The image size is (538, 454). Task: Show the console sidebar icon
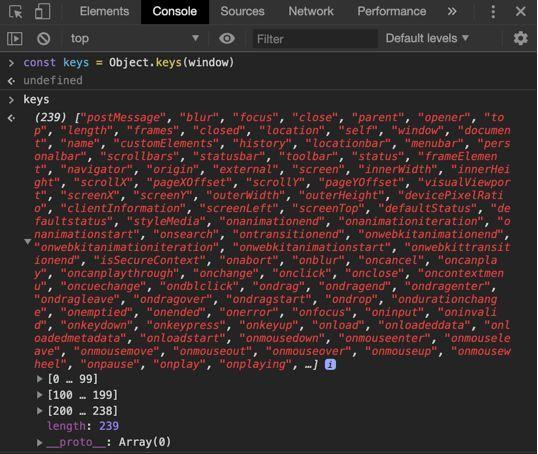15,38
